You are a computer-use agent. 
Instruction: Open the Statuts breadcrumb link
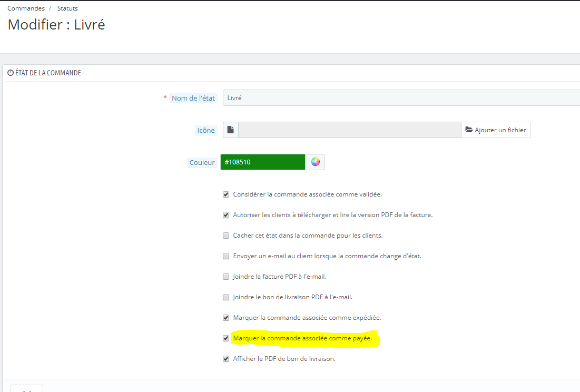coord(67,8)
